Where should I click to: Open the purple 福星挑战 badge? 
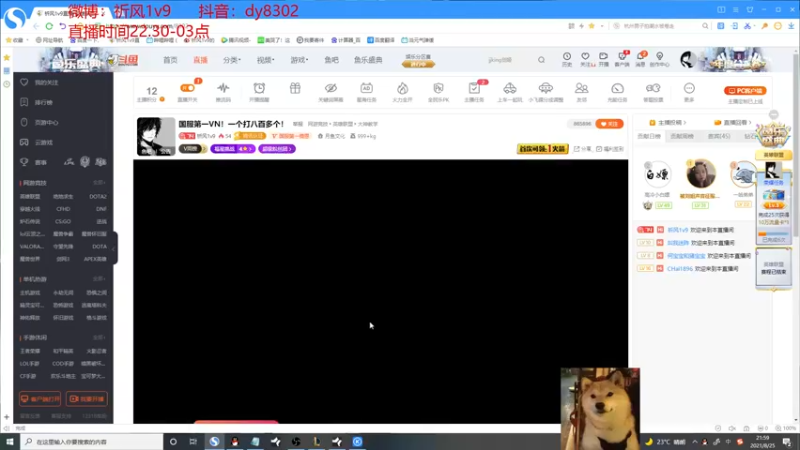(x=232, y=149)
